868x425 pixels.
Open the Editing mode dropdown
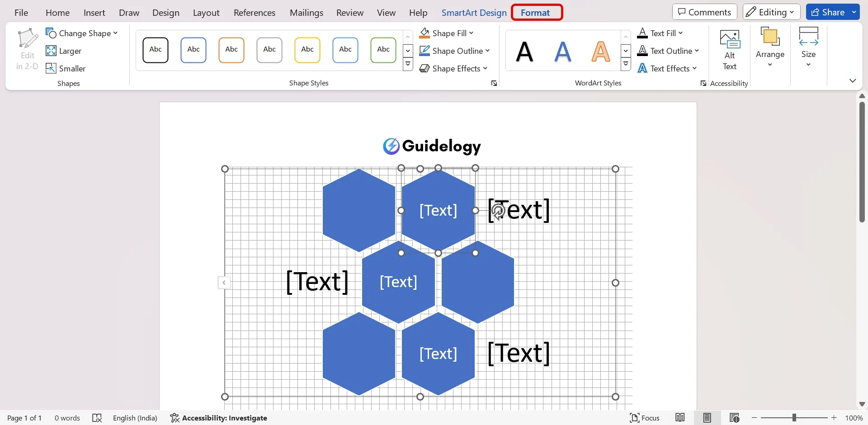(x=771, y=12)
